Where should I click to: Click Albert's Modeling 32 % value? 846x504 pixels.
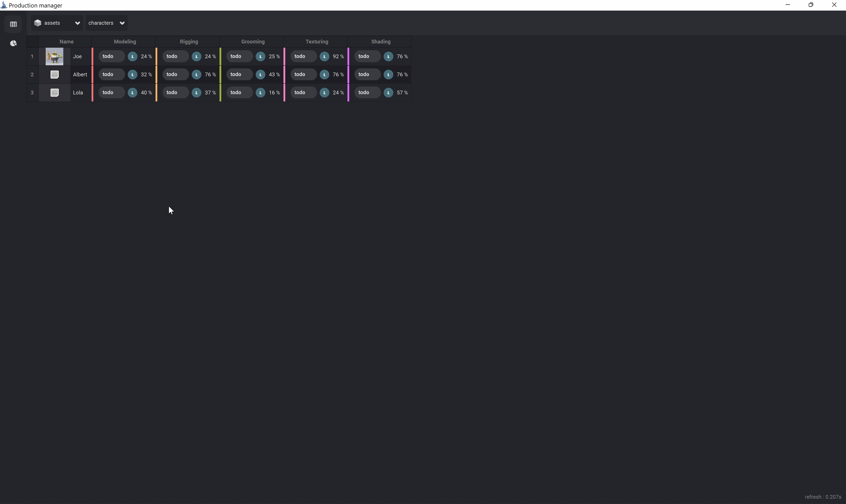(x=146, y=74)
